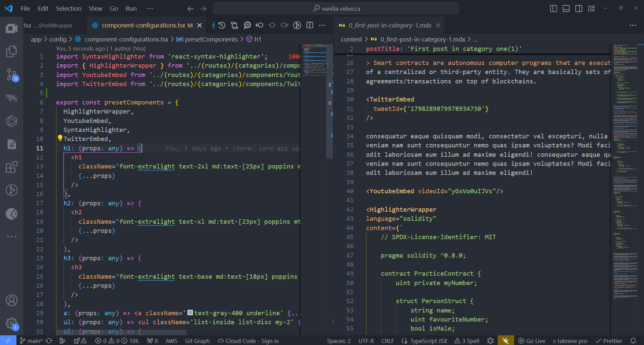Show additional views via activity bar ellipsis
Screen dimensions: 644x345
(11, 236)
